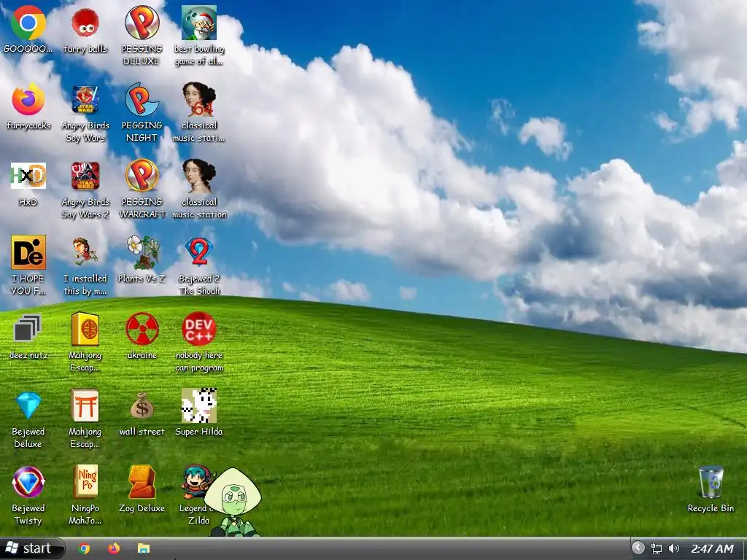This screenshot has width=747, height=560.
Task: Open the deez nutz stacked-squares icon
Action: click(x=28, y=328)
